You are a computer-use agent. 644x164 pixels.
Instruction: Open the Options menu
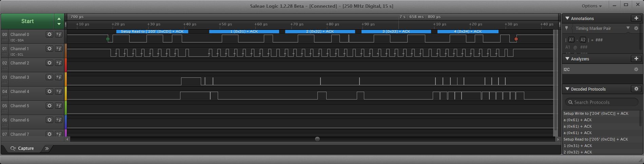pyautogui.click(x=591, y=6)
